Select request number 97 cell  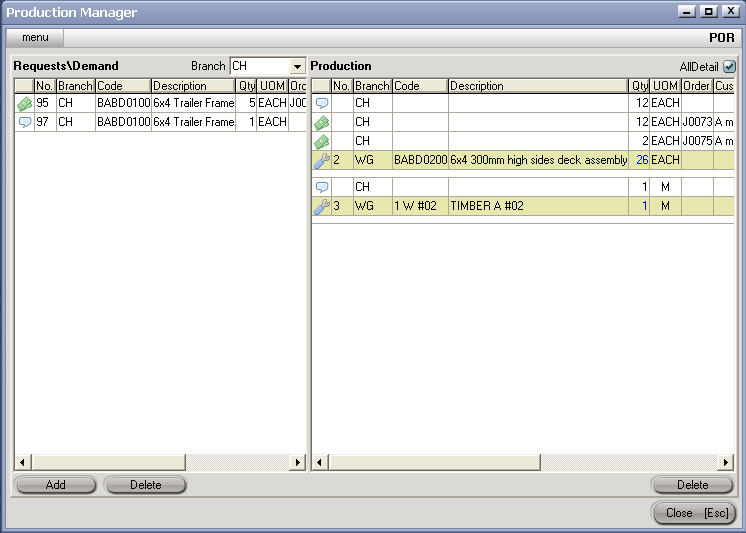tap(45, 122)
